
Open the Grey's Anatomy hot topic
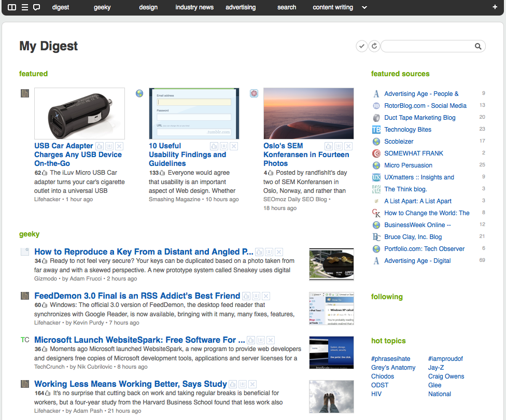coord(393,368)
